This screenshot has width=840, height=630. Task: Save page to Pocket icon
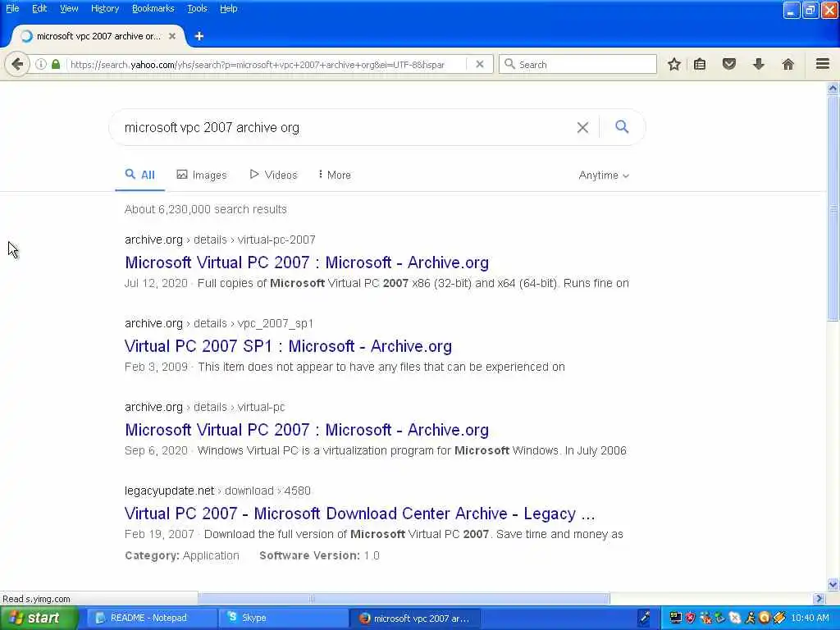(729, 64)
